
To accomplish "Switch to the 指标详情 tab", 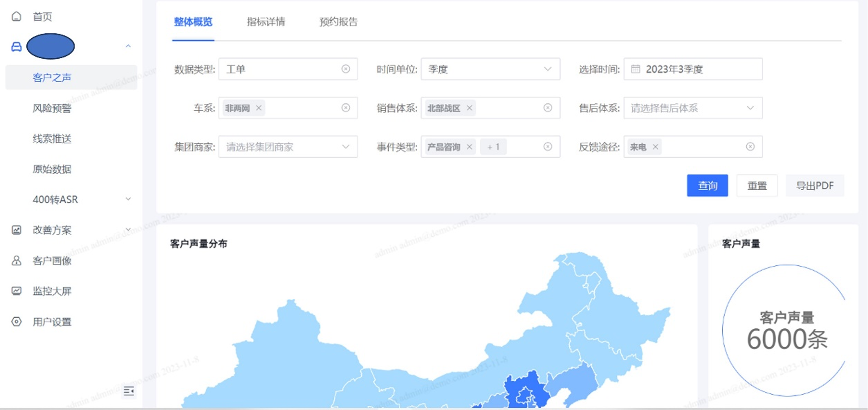I will (266, 22).
